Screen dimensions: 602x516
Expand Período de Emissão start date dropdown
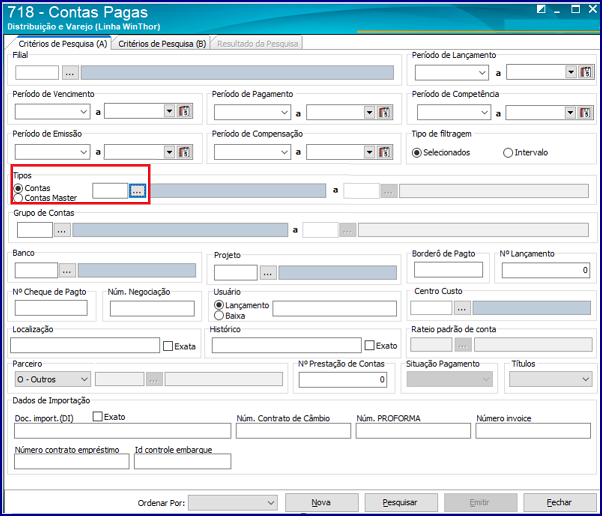click(84, 152)
